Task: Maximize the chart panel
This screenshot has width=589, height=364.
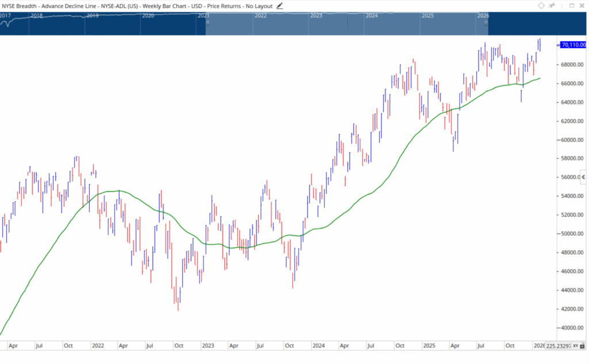Action: (x=571, y=5)
